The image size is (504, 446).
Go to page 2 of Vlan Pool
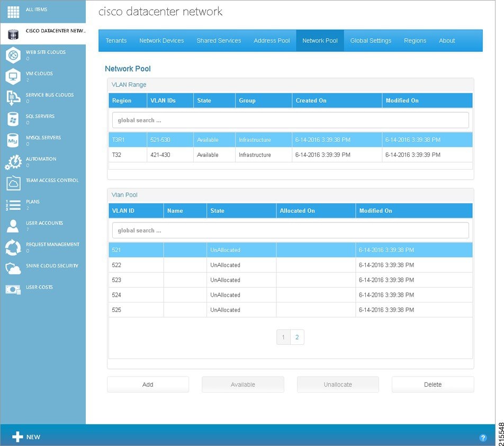(x=297, y=337)
